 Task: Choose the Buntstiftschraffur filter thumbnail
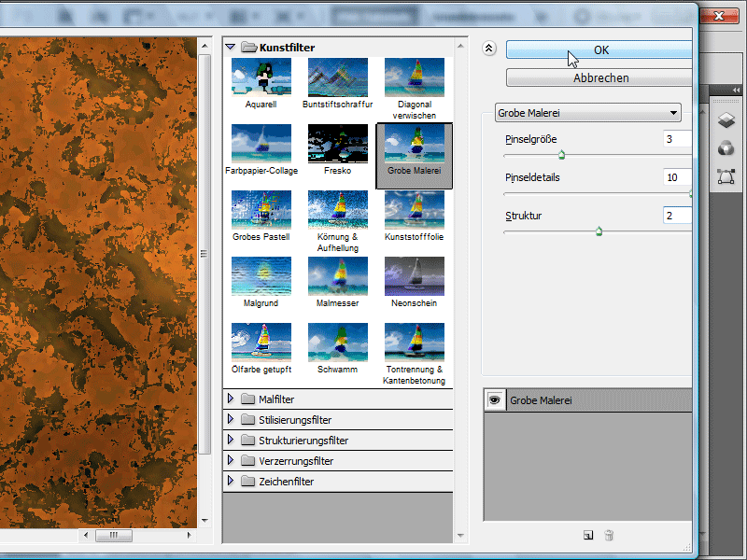(338, 78)
